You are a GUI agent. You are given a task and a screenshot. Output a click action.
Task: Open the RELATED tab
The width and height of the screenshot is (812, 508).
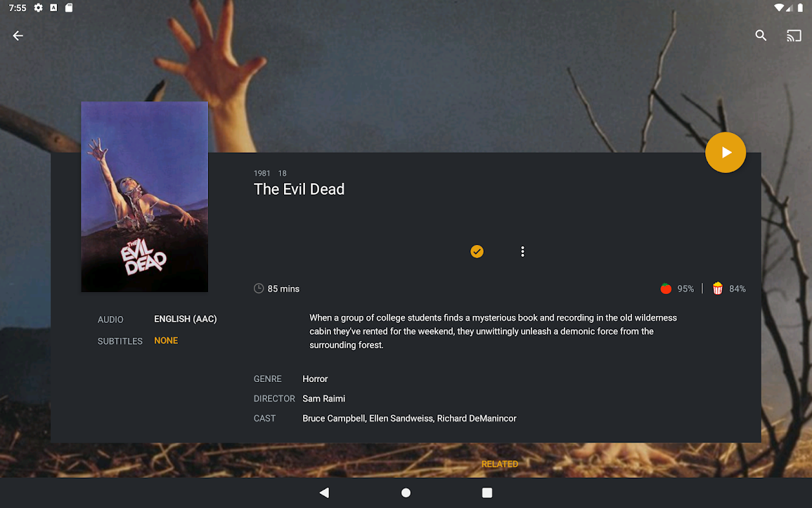point(500,464)
